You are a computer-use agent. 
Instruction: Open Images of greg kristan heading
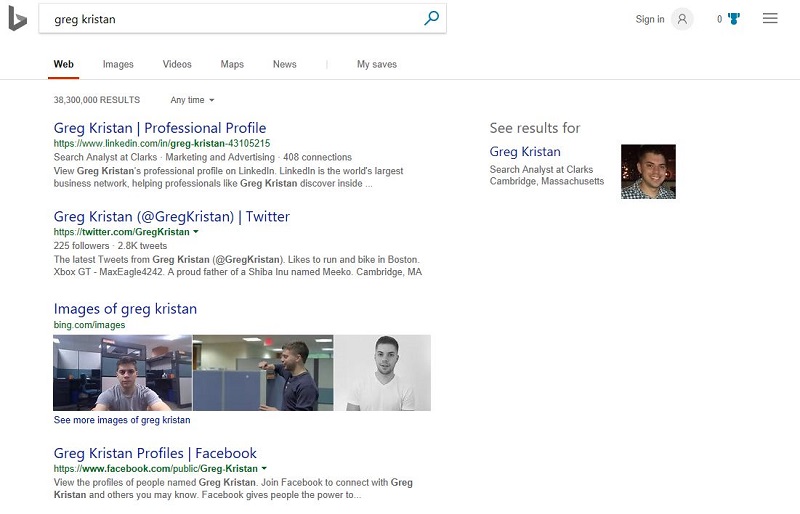[125, 309]
